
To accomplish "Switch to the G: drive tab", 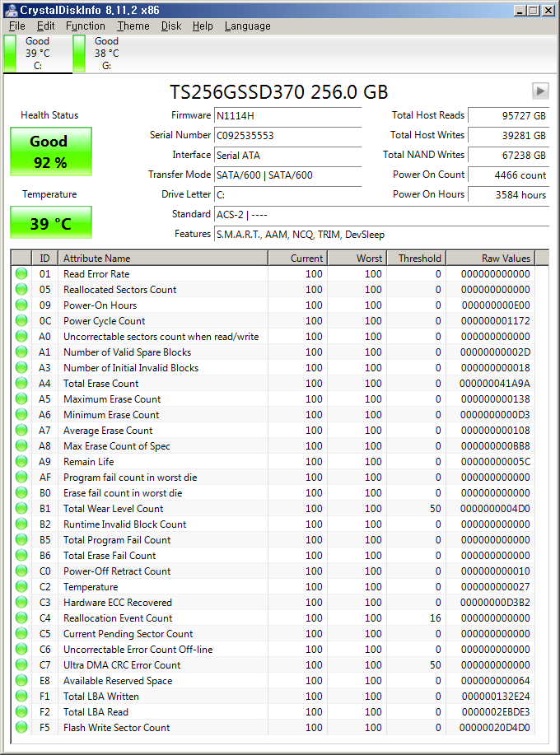I will [x=105, y=54].
